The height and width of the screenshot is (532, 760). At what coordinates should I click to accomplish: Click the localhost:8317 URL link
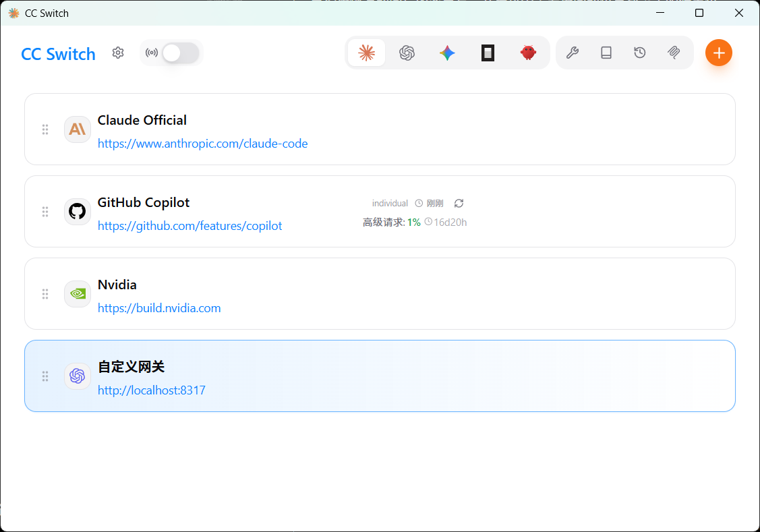pos(151,390)
